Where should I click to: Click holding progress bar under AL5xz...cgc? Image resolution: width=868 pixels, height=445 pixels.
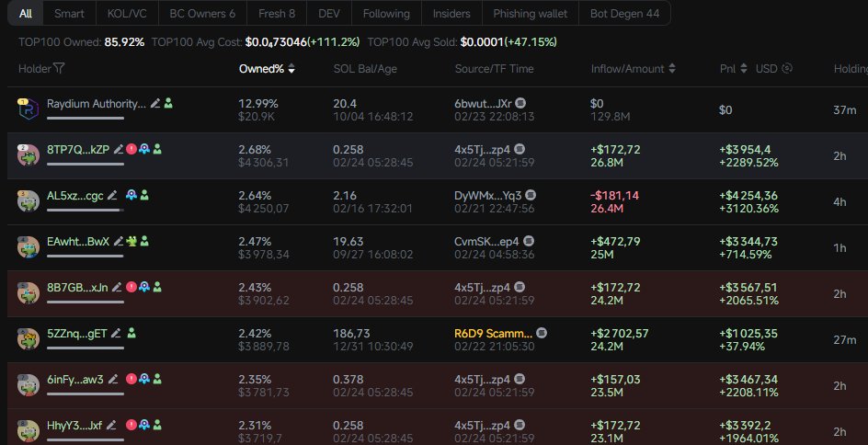(86, 211)
